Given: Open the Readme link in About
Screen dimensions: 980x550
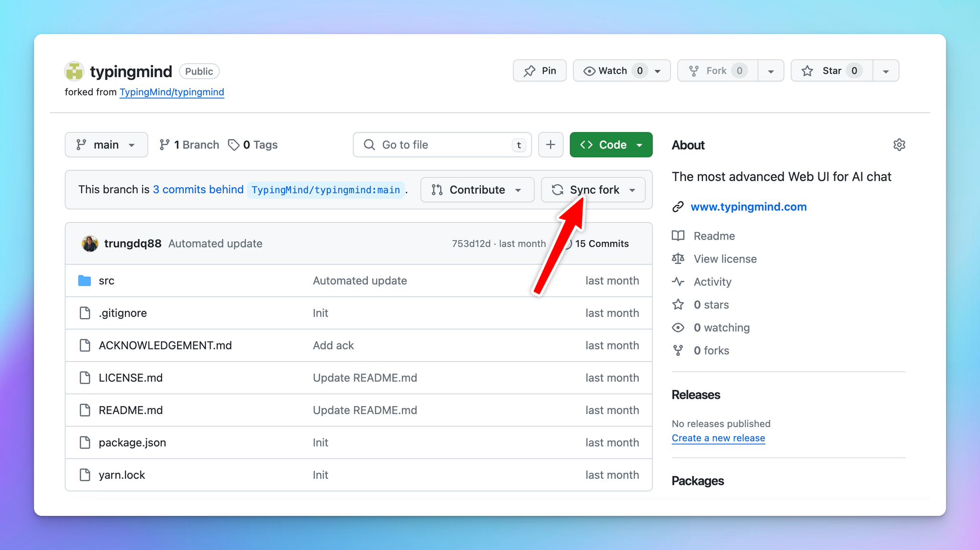Looking at the screenshot, I should tap(714, 236).
